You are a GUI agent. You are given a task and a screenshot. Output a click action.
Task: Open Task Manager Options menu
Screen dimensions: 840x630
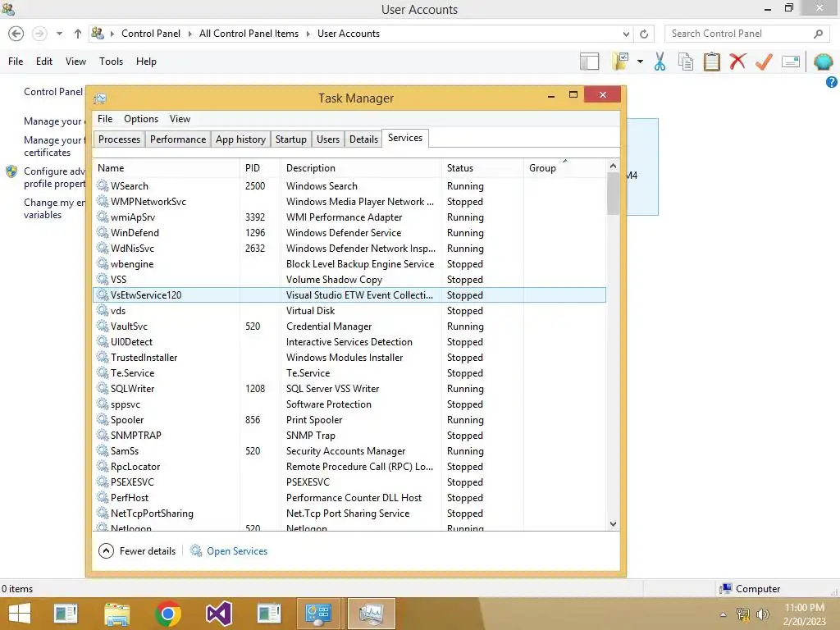click(141, 119)
